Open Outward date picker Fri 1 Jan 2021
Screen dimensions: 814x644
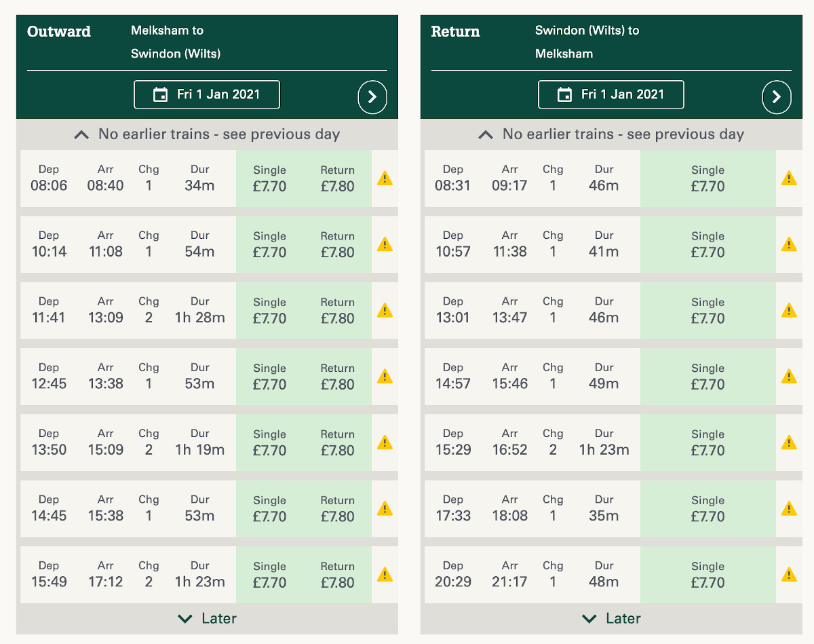(207, 94)
